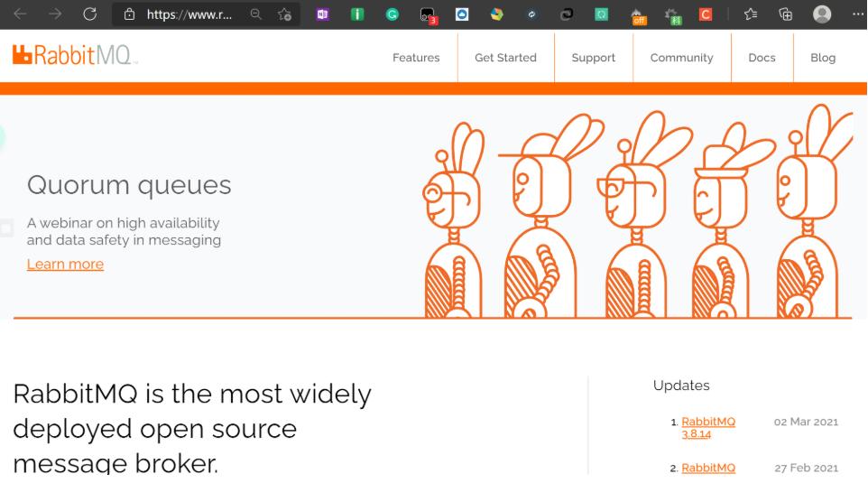Click the browser Back arrow
Viewport: 868px width, 502px height.
click(20, 14)
